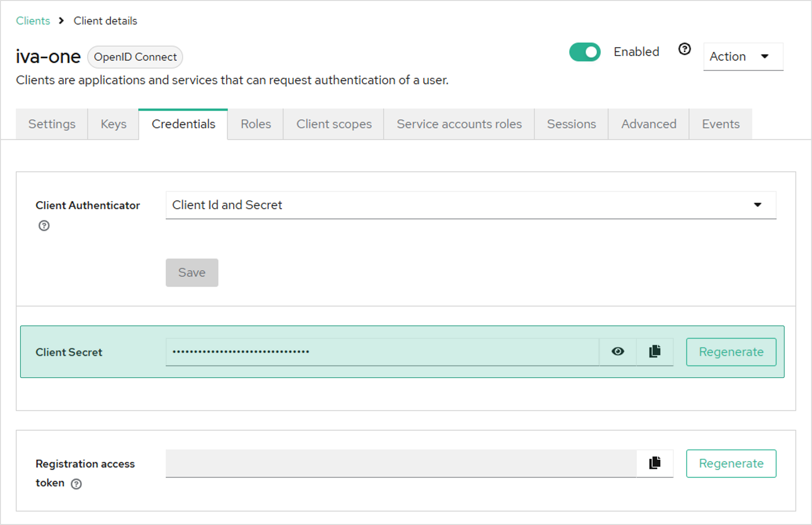Regenerate the Client Secret
Screen dimensions: 812x525
click(x=731, y=352)
